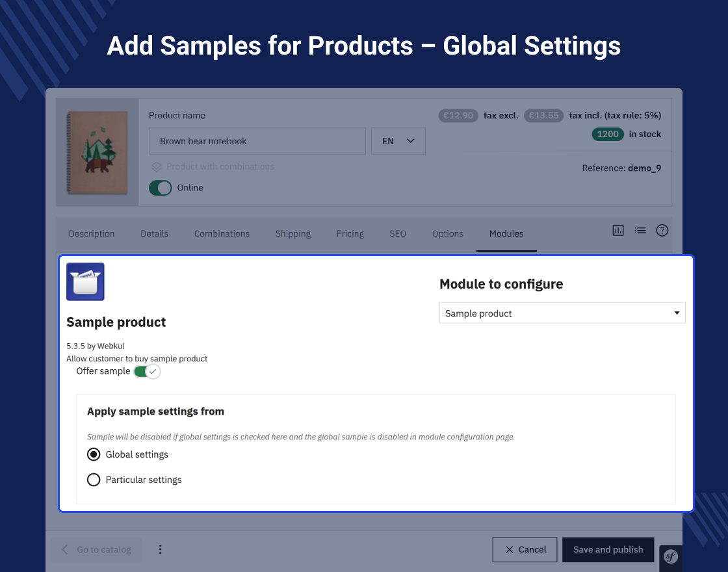
Task: Open the three-dot more actions menu
Action: coord(160,549)
